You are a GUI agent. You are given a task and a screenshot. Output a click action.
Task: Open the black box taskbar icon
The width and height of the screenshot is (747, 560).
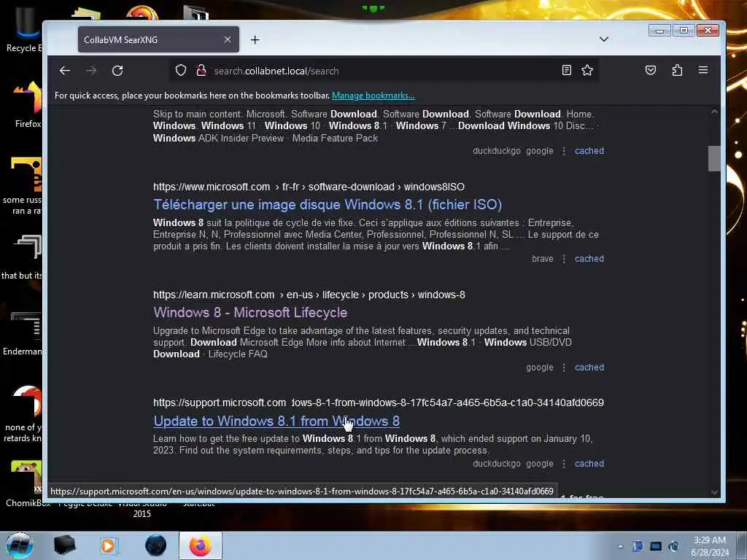(x=64, y=545)
